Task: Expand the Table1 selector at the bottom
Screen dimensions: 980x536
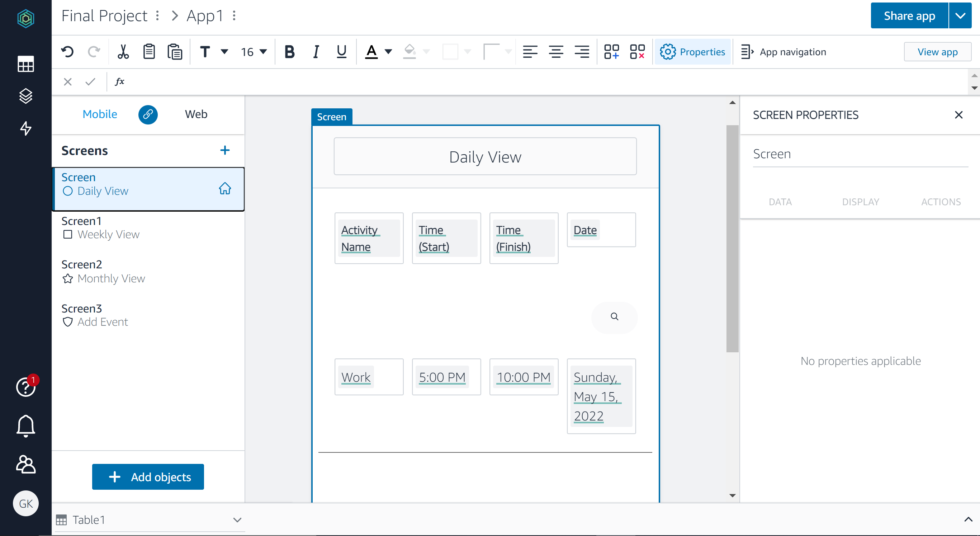Action: click(x=237, y=519)
